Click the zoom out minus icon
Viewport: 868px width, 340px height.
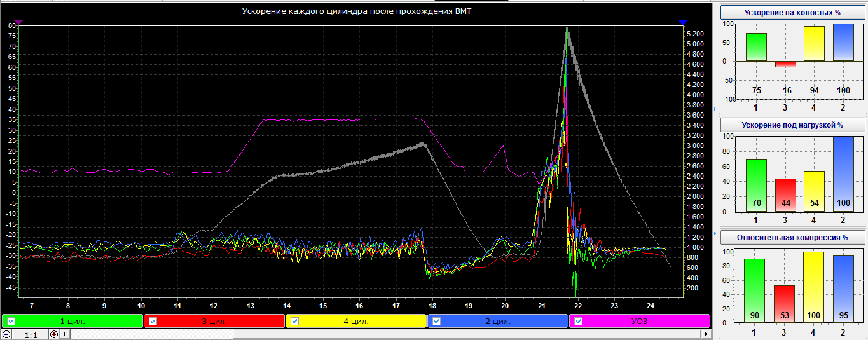click(6, 334)
